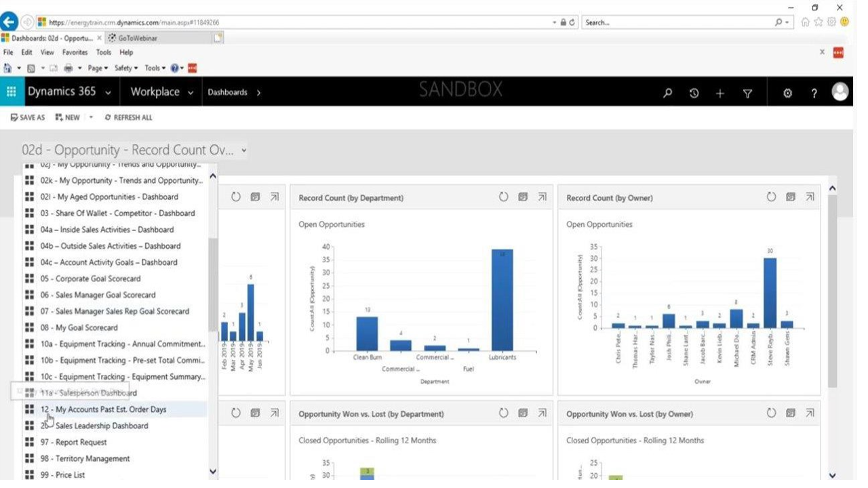Image resolution: width=868 pixels, height=488 pixels.
Task: Refresh Opportunity Won vs. Lost (by Department) chart
Action: point(503,413)
